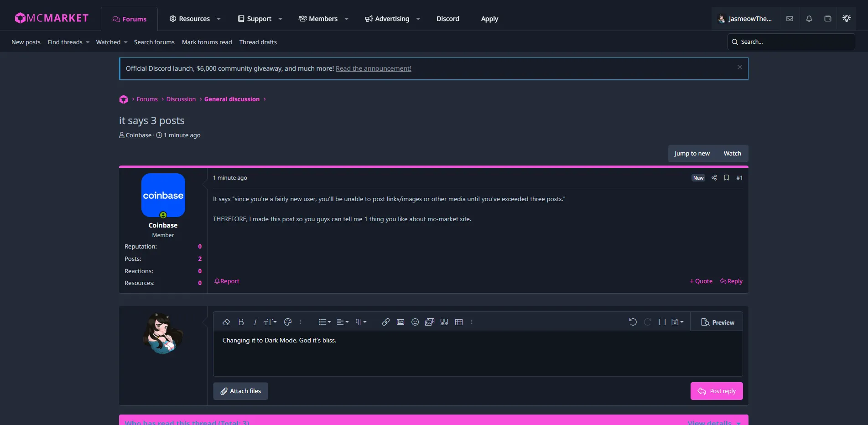Go to General discussion breadcrumb
This screenshot has width=868, height=425.
(x=232, y=99)
